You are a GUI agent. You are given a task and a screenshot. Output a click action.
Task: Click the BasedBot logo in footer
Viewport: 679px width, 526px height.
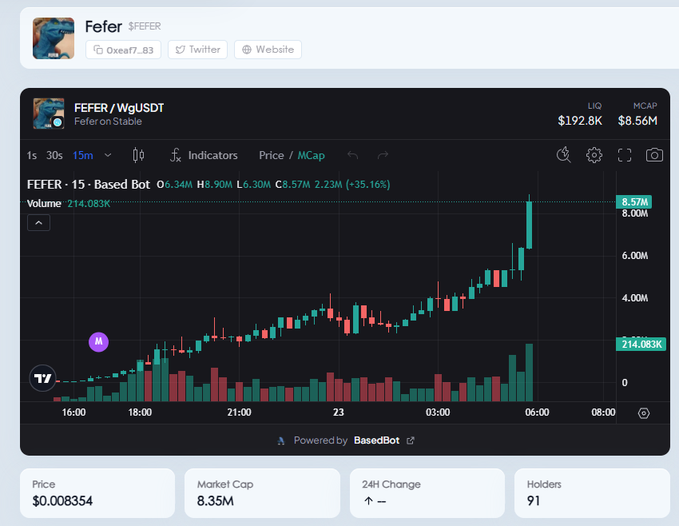[281, 441]
